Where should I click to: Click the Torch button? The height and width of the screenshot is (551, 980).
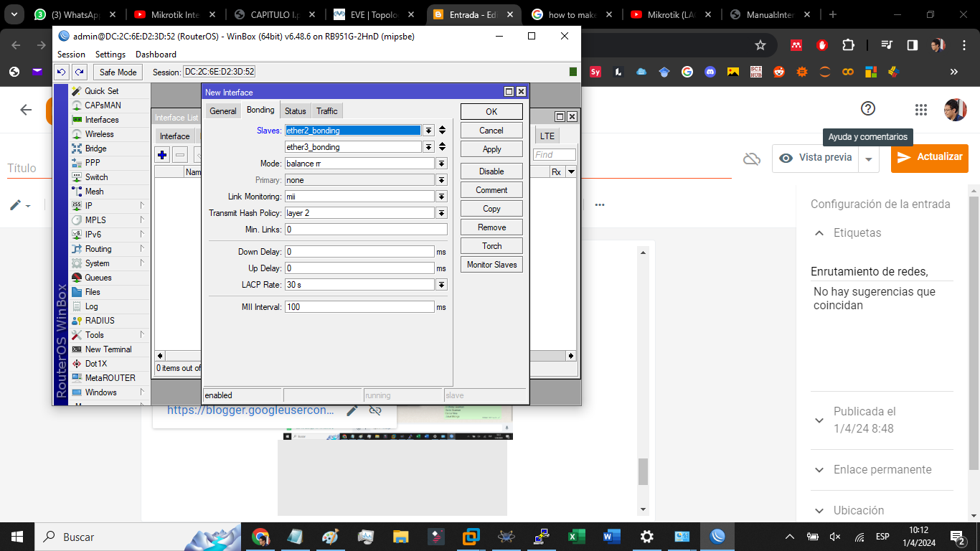point(491,246)
